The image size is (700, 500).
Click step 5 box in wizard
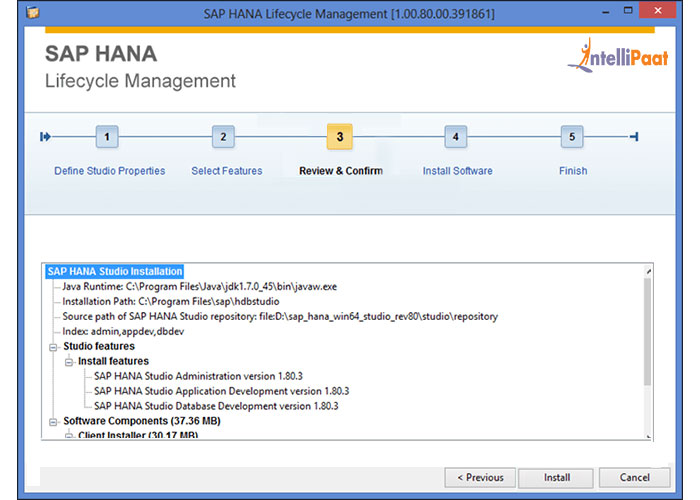coord(572,137)
